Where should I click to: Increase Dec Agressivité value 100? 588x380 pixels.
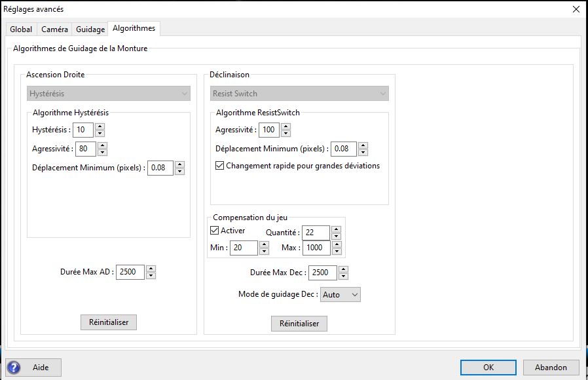285,126
